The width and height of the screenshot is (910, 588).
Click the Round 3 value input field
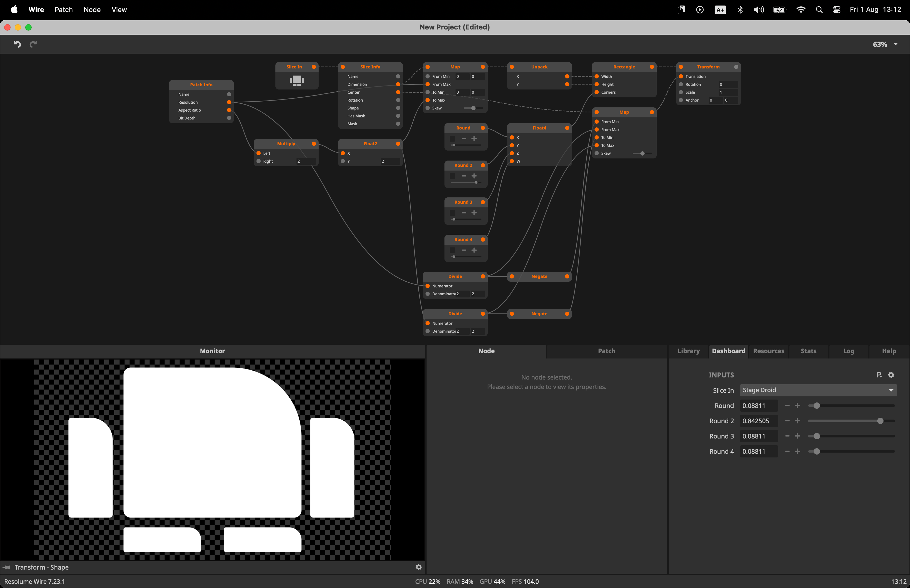click(x=758, y=436)
